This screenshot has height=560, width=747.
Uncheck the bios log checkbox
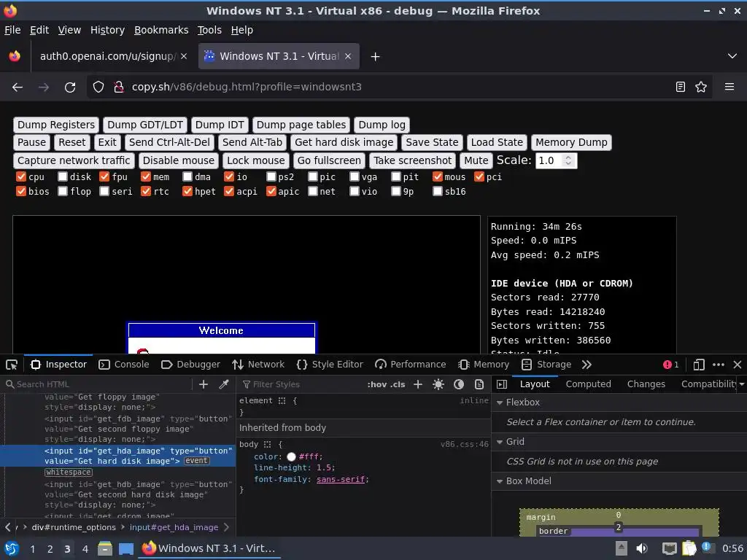coord(21,191)
